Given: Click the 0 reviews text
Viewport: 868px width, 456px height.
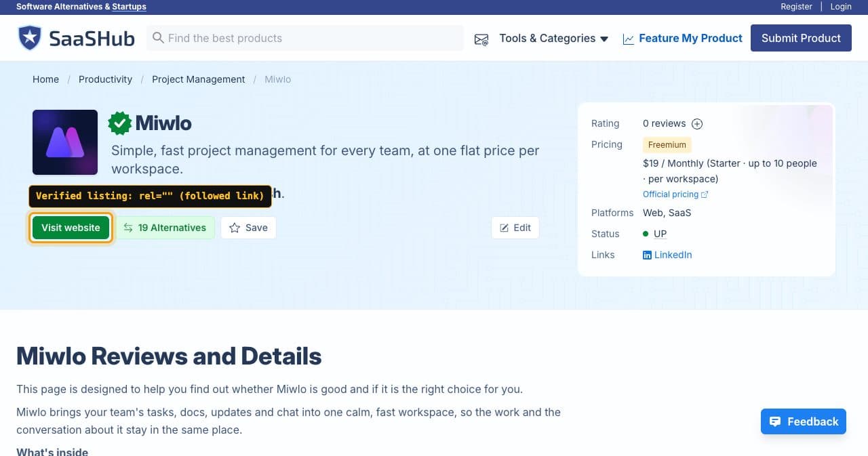Looking at the screenshot, I should pyautogui.click(x=665, y=123).
